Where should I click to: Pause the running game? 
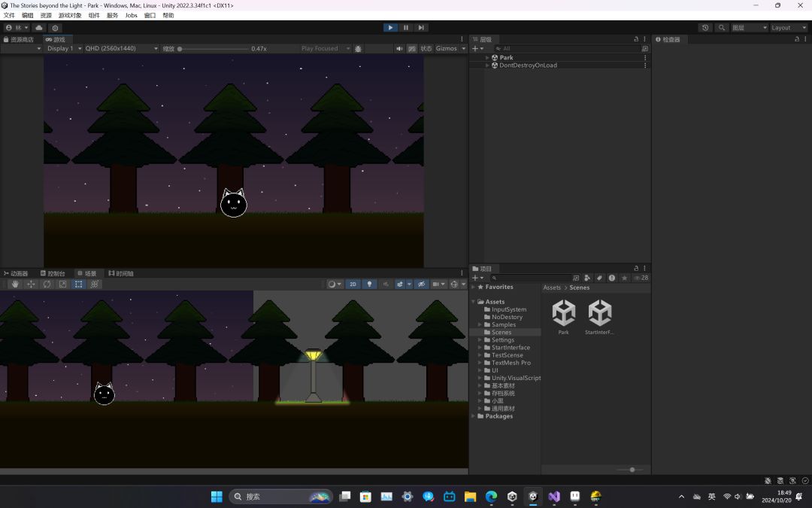406,28
